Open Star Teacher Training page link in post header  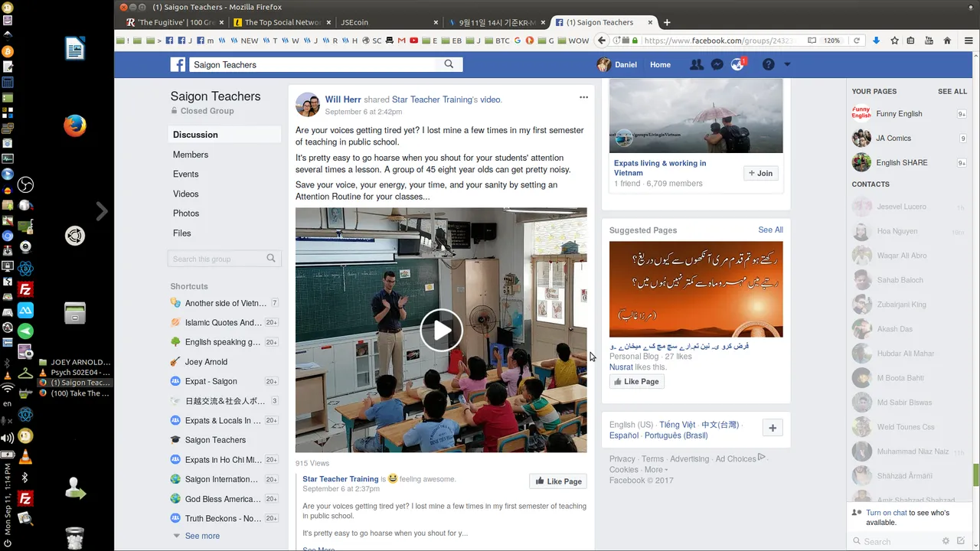432,99
